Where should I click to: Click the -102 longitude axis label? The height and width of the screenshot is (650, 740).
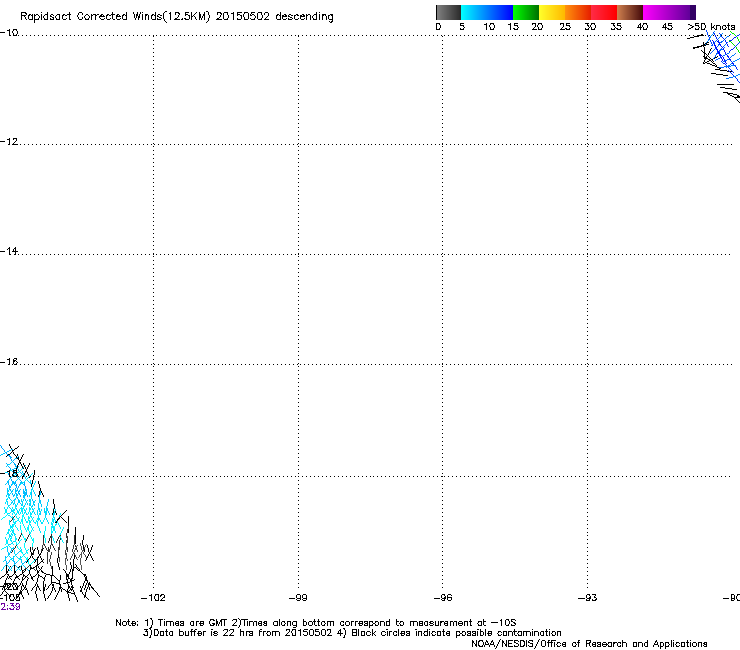click(153, 598)
